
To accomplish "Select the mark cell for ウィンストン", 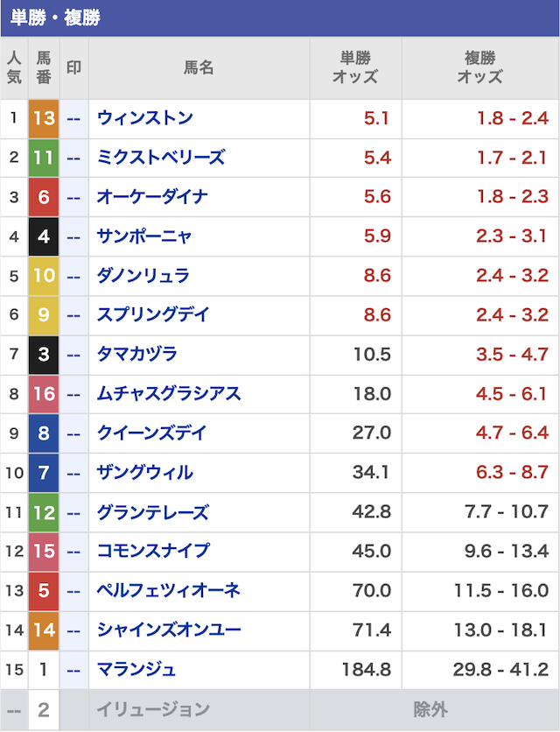I will coord(73,118).
